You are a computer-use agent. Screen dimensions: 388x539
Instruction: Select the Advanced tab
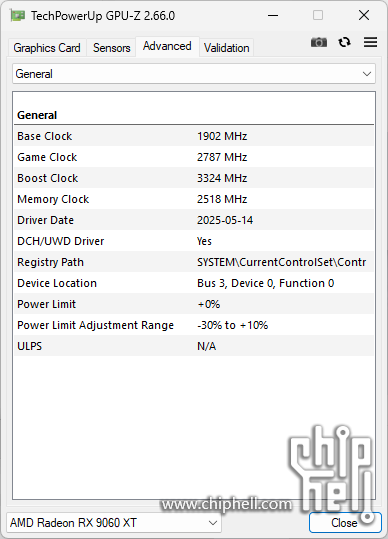[167, 46]
